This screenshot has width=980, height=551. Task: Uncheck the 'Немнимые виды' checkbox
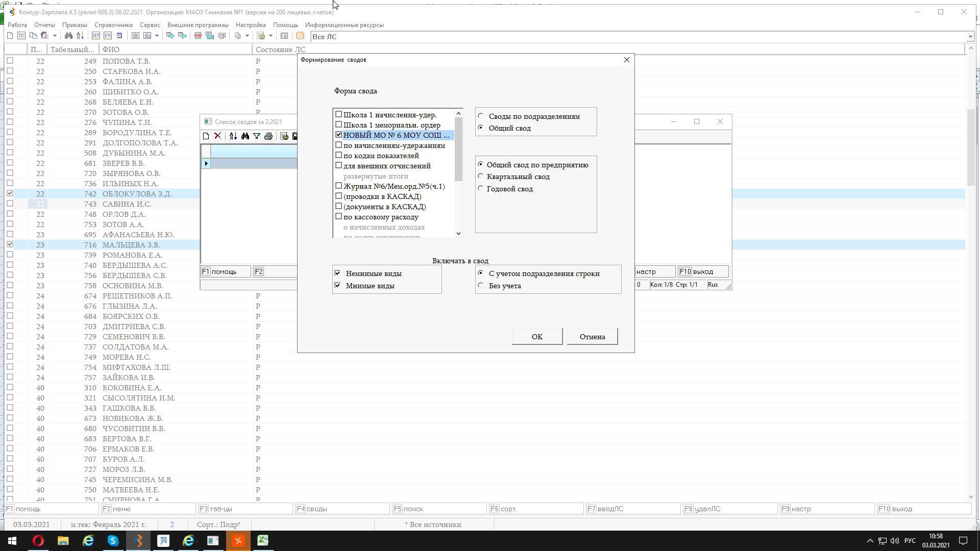tap(337, 273)
